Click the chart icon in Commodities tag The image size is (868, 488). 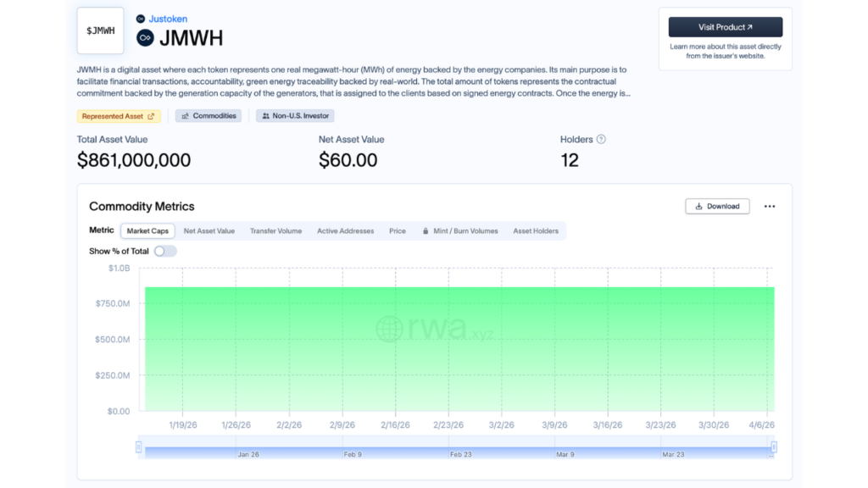[x=185, y=116]
